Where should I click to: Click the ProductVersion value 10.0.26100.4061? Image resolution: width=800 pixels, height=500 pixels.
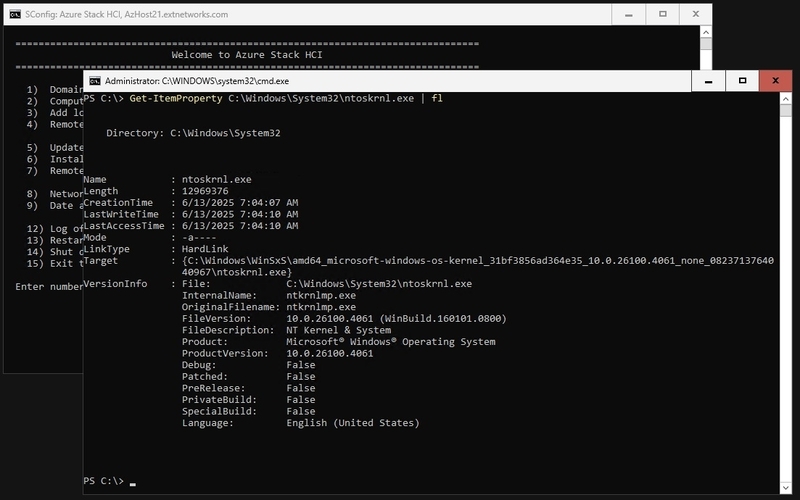pos(330,354)
